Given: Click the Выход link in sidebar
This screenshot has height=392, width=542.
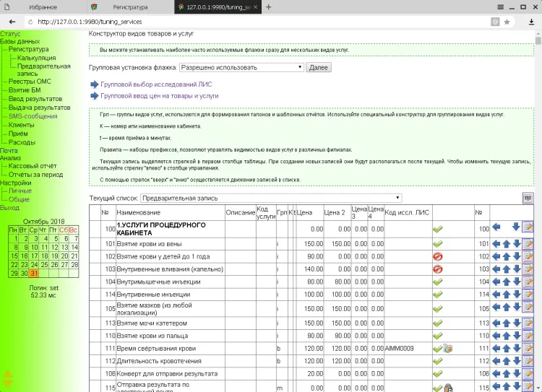Looking at the screenshot, I should click(9, 208).
